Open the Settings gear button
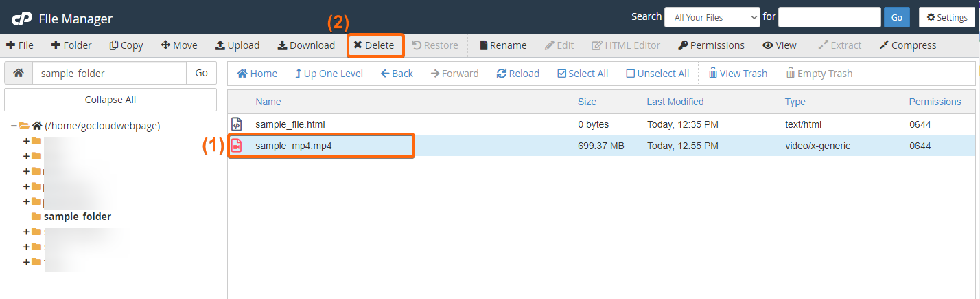 coord(947,17)
